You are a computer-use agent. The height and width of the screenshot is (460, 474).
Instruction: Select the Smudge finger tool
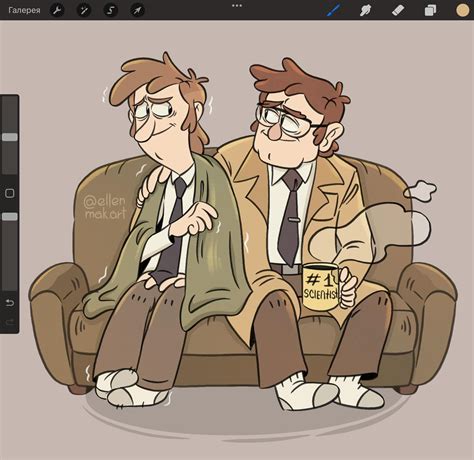pos(365,10)
